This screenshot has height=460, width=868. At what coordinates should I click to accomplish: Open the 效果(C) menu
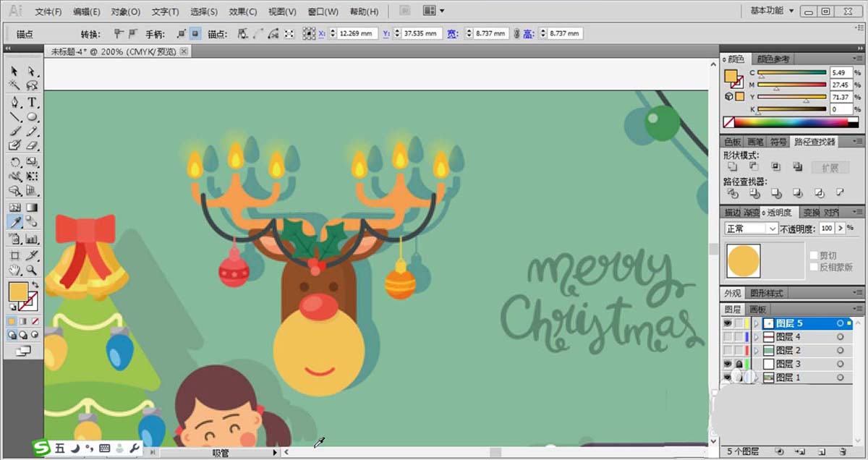pyautogui.click(x=242, y=12)
